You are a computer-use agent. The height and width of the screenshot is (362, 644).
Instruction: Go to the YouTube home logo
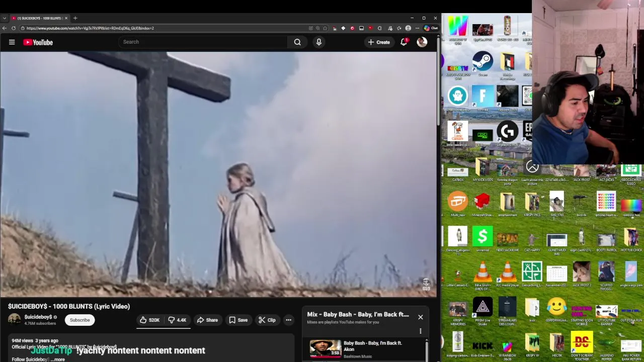tap(38, 42)
